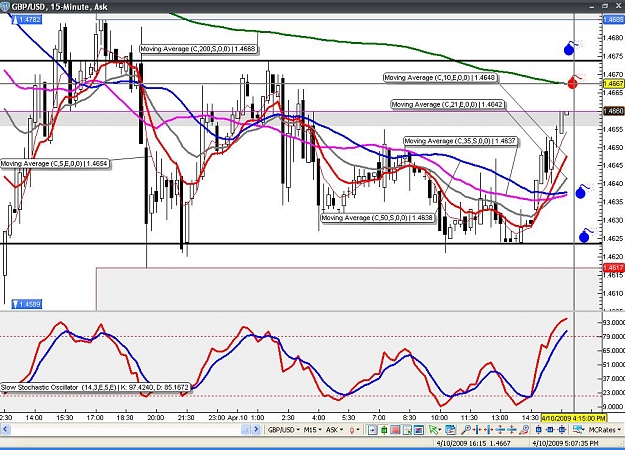Open the chart properties list icon

pyautogui.click(x=450, y=430)
